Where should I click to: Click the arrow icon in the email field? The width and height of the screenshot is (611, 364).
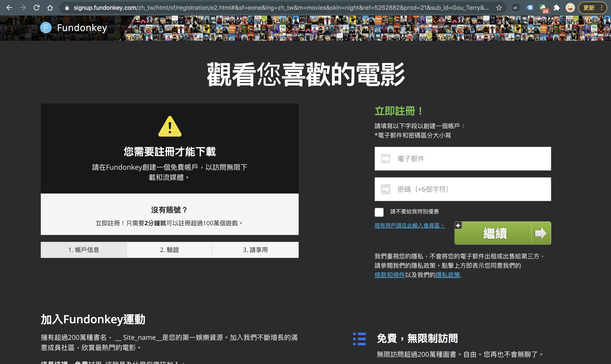point(385,158)
